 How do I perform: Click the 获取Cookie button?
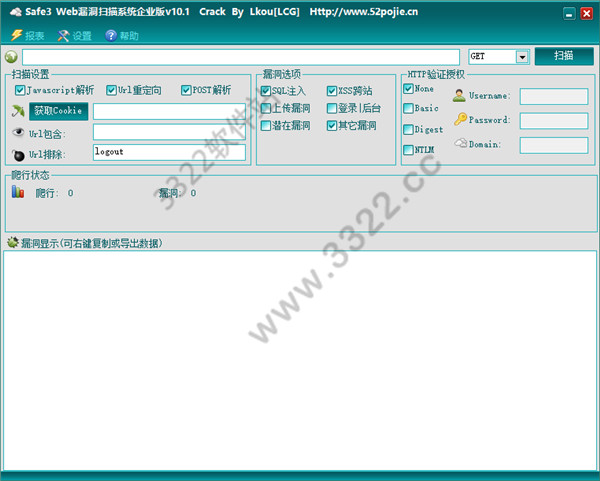pyautogui.click(x=59, y=111)
